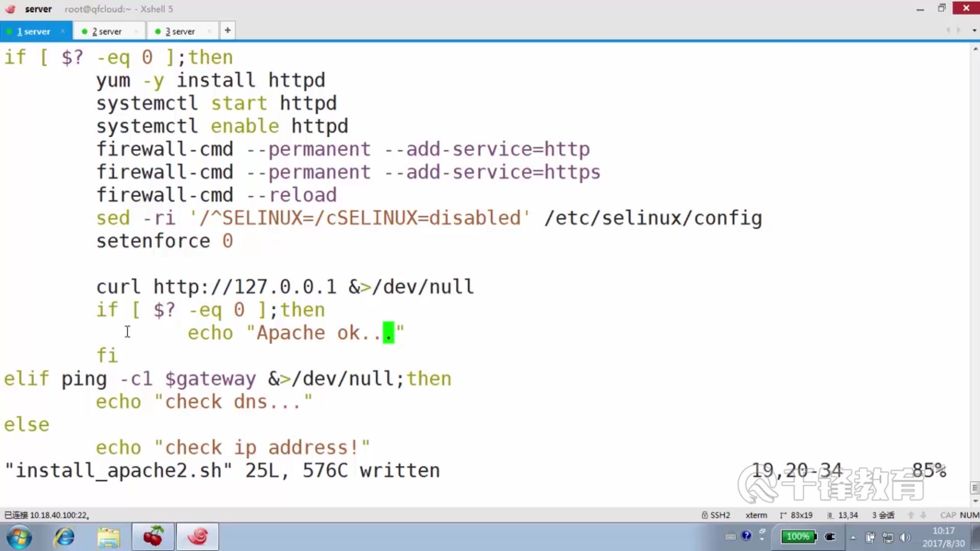This screenshot has height=551, width=980.
Task: Click the '--add-service=https' firewall line
Action: pyautogui.click(x=349, y=172)
